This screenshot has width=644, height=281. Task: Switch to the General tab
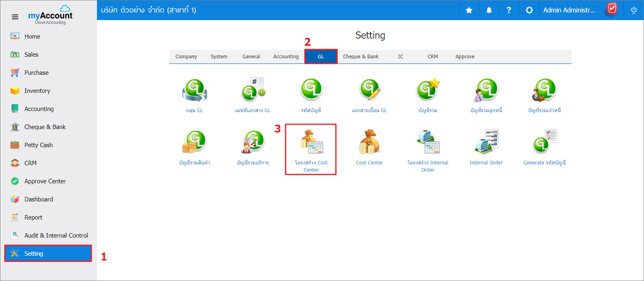(251, 57)
